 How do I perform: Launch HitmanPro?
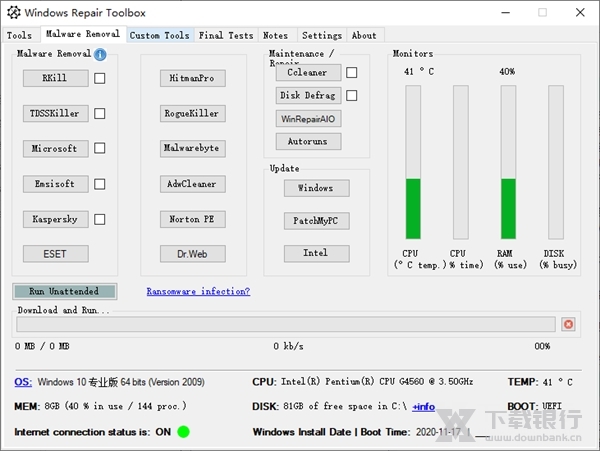tap(192, 78)
